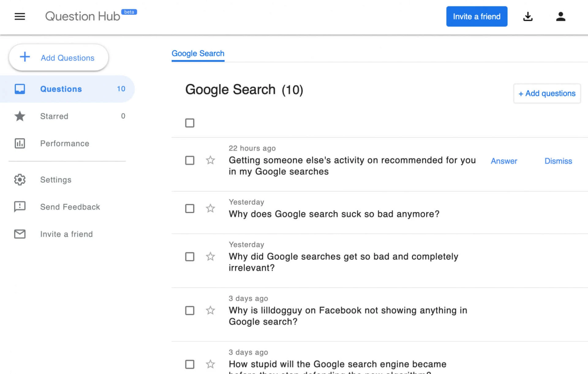Viewport: 588px width, 374px height.
Task: Star the 'How stupid will the Google search engine' question
Action: [x=210, y=364]
